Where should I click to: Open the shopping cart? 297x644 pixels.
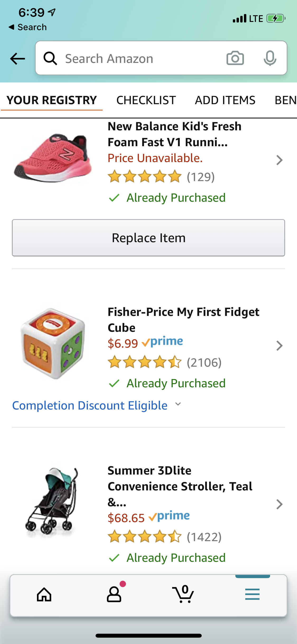[x=183, y=595]
